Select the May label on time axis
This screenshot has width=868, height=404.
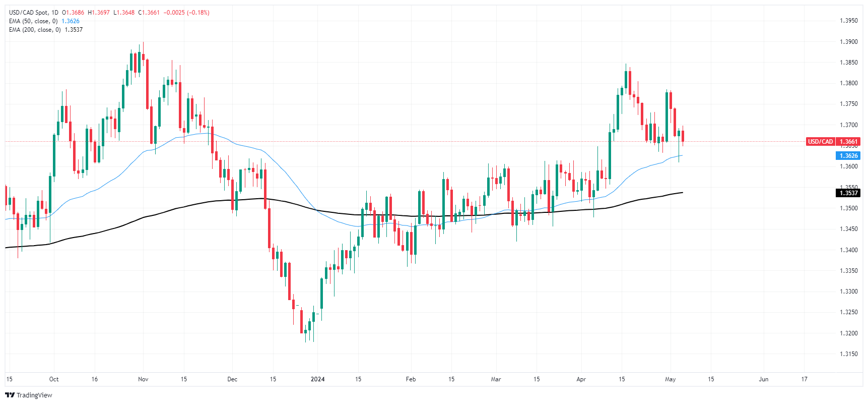click(x=670, y=379)
